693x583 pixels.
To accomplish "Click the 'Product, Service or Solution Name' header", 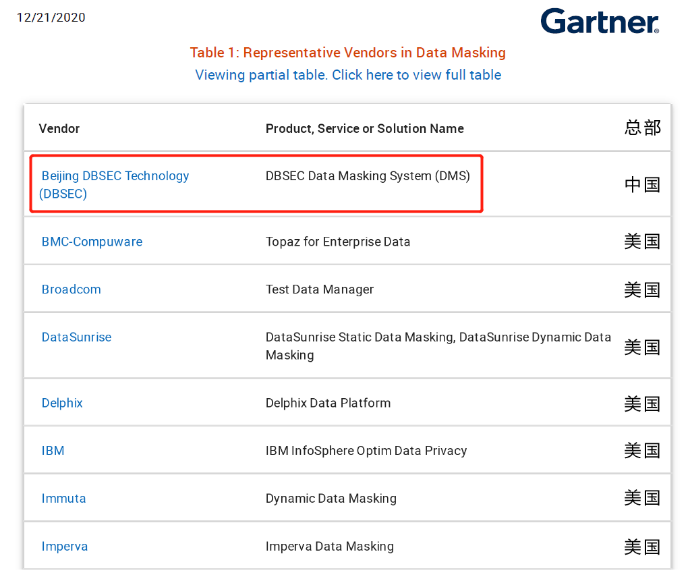I will point(365,129).
